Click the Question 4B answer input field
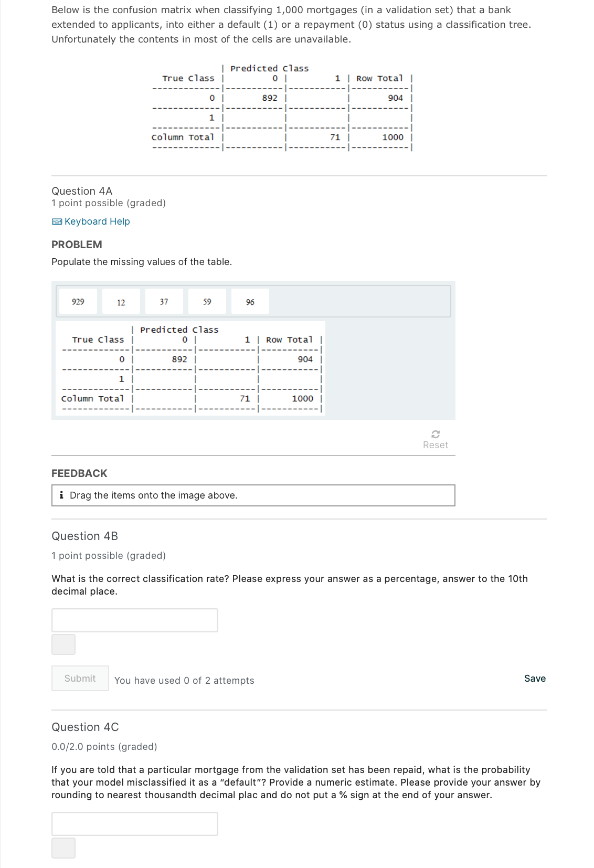The image size is (594, 868). [134, 619]
